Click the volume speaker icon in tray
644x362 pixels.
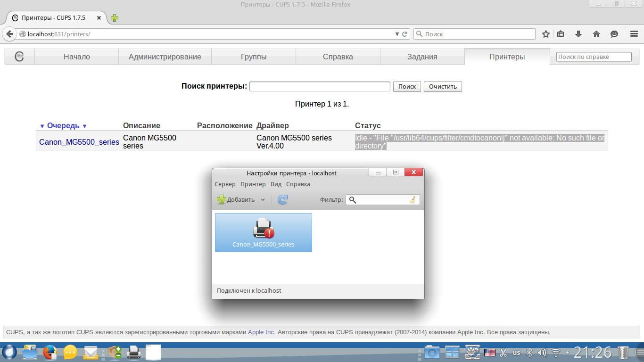(x=542, y=352)
